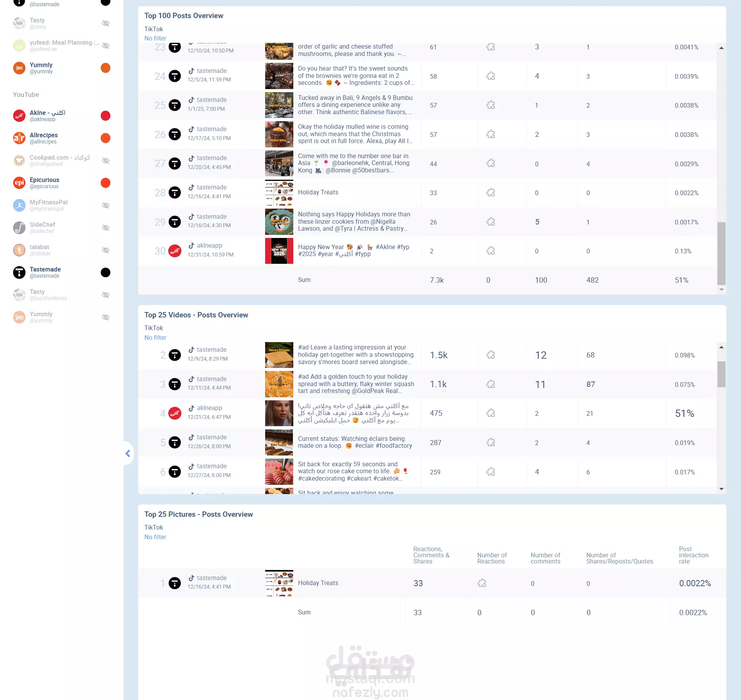Screen dimensions: 741x700
Task: Show the hidden Tasty @buzzfeedtasty profile
Action: pyautogui.click(x=105, y=295)
